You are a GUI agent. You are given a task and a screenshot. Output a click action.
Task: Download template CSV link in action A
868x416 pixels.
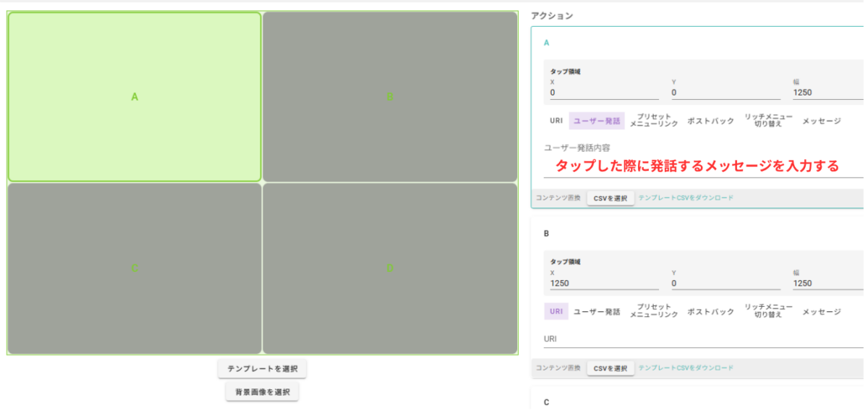pyautogui.click(x=686, y=198)
